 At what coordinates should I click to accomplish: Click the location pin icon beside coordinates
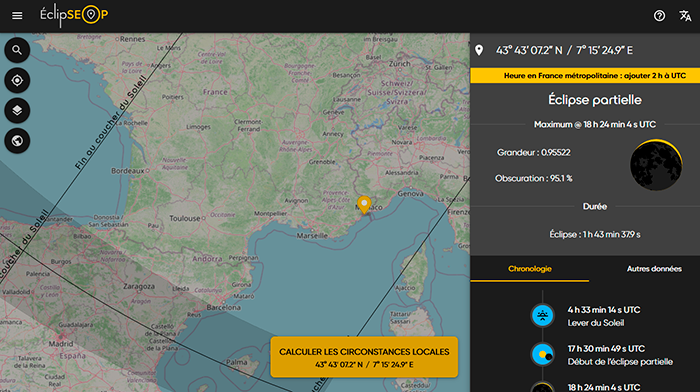pos(479,50)
